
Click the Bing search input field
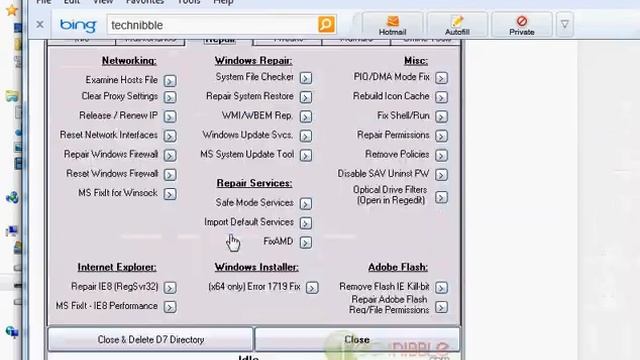[213, 25]
